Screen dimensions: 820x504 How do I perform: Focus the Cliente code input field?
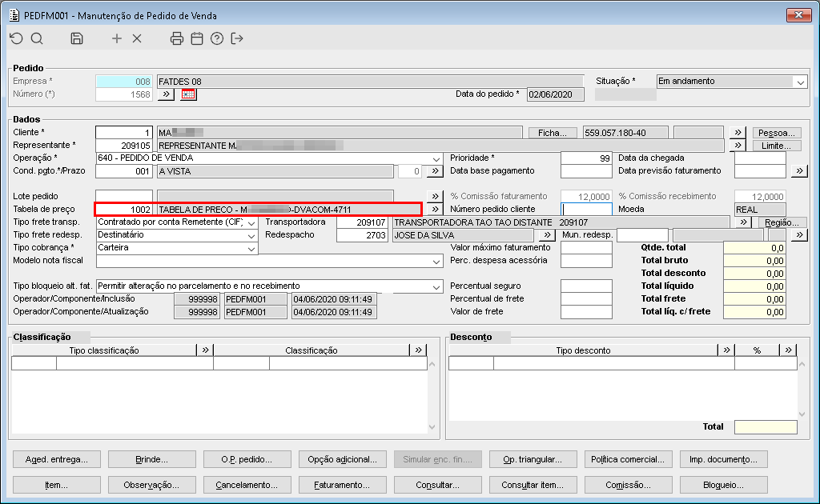pos(124,133)
